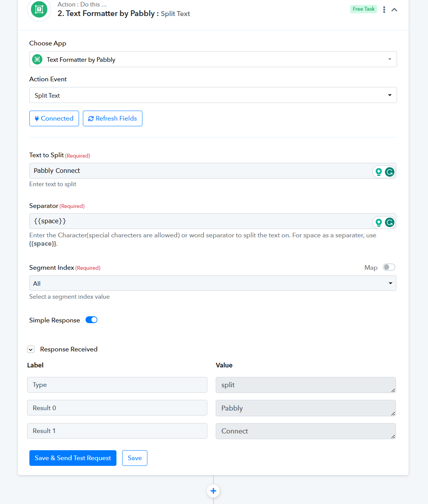Click the Grammarly icon in Text to Split field

click(389, 172)
